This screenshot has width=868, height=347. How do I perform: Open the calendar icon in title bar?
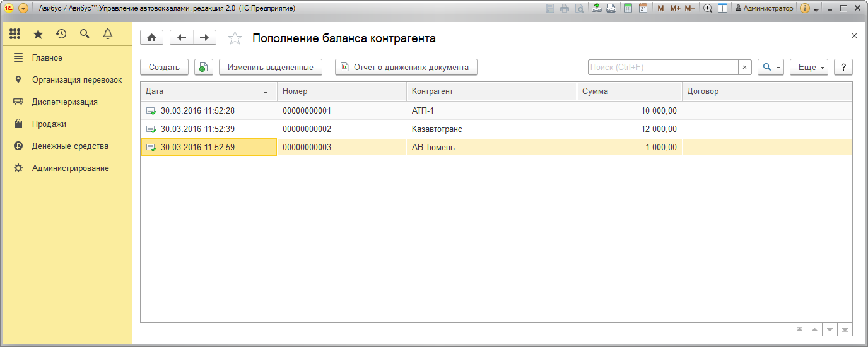[643, 8]
